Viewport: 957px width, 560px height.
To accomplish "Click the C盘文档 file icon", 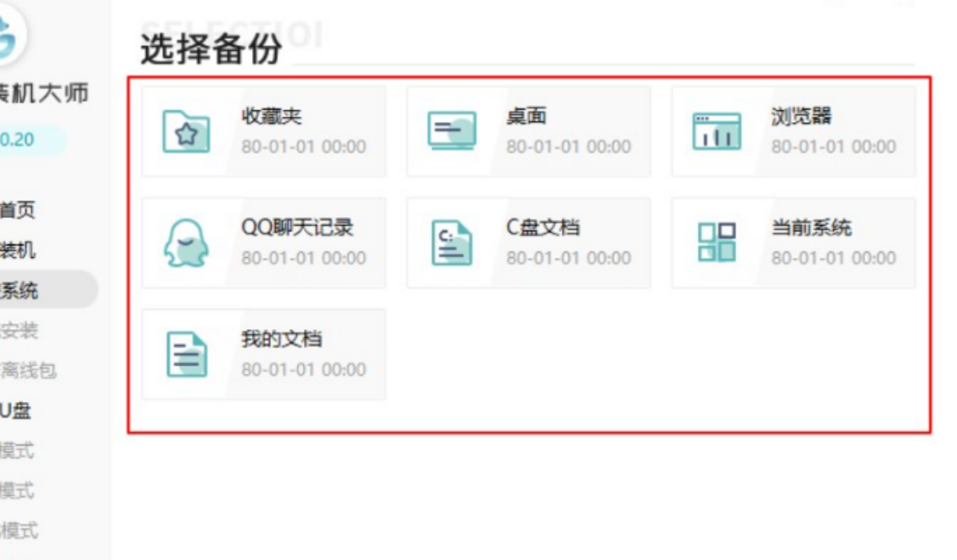I will 452,243.
